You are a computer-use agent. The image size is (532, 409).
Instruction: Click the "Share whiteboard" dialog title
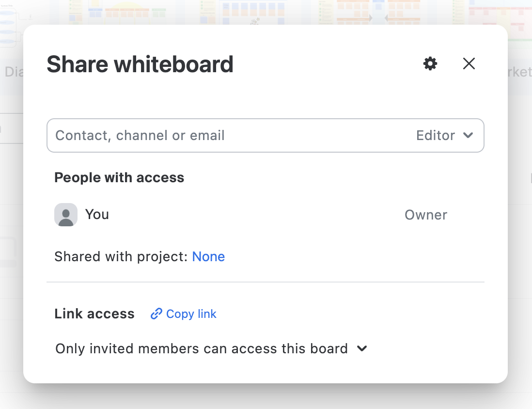[x=140, y=64]
